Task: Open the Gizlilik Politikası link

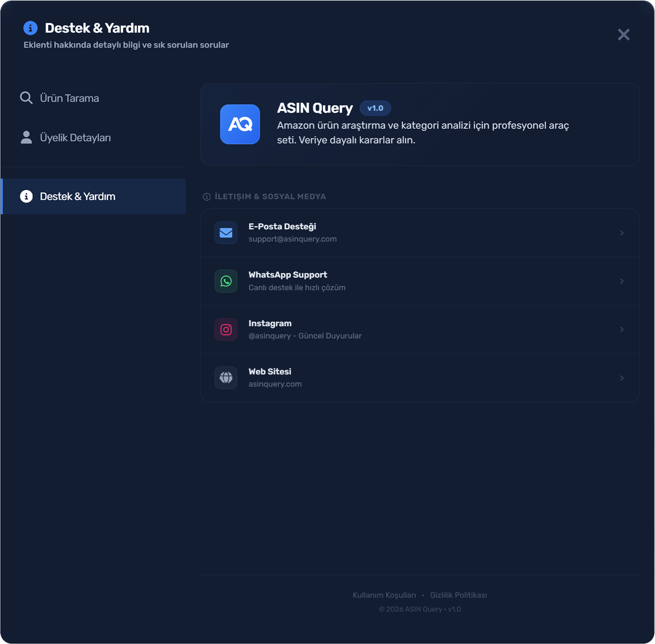Action: [458, 595]
